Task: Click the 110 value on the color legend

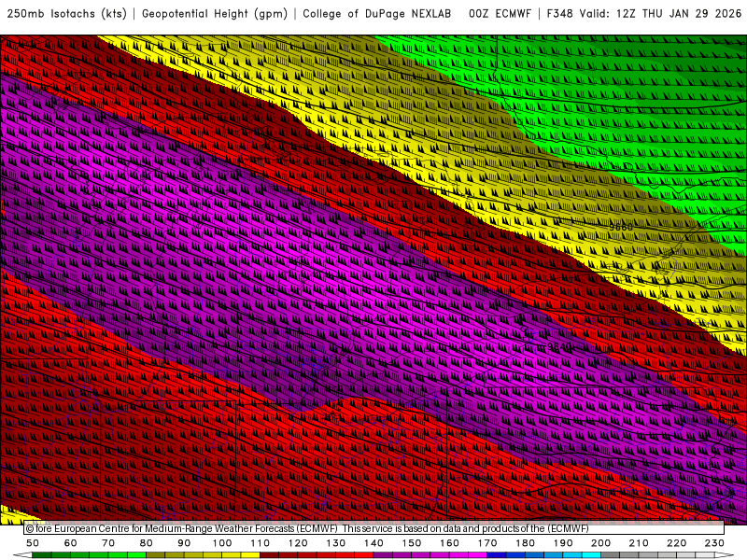Action: coord(261,543)
